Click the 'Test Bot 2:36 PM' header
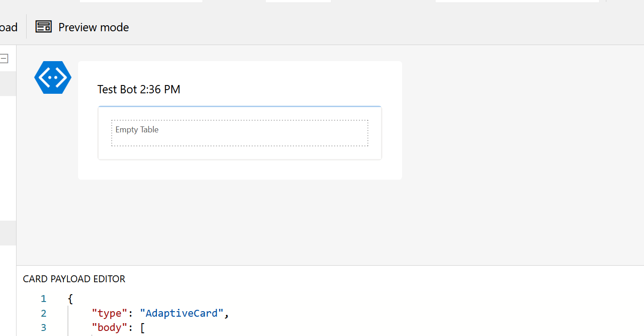Image resolution: width=644 pixels, height=336 pixels. click(139, 89)
